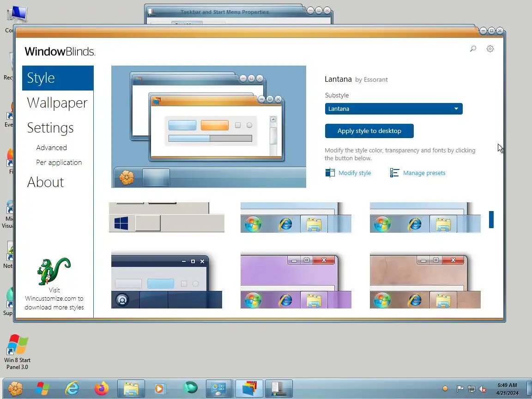532x399 pixels.
Task: Click Taskbar and Start Menu Properties title bar
Action: coord(224,12)
